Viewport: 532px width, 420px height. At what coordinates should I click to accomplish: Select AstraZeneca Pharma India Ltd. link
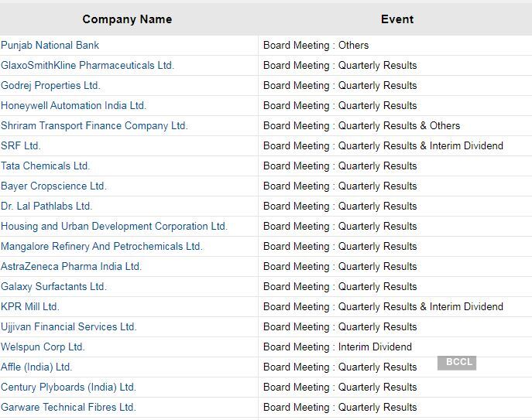tap(71, 267)
